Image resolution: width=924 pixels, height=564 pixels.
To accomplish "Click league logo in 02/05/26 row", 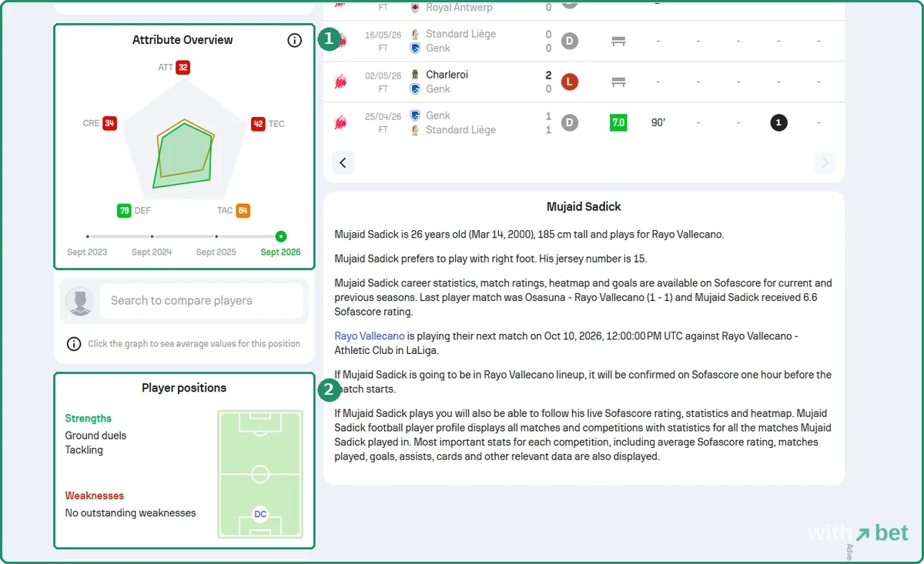I will click(x=340, y=82).
